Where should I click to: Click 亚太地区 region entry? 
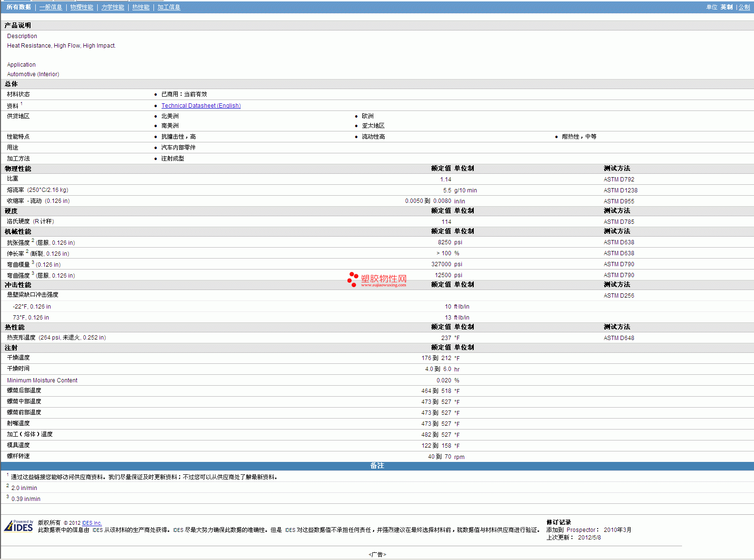coord(373,126)
